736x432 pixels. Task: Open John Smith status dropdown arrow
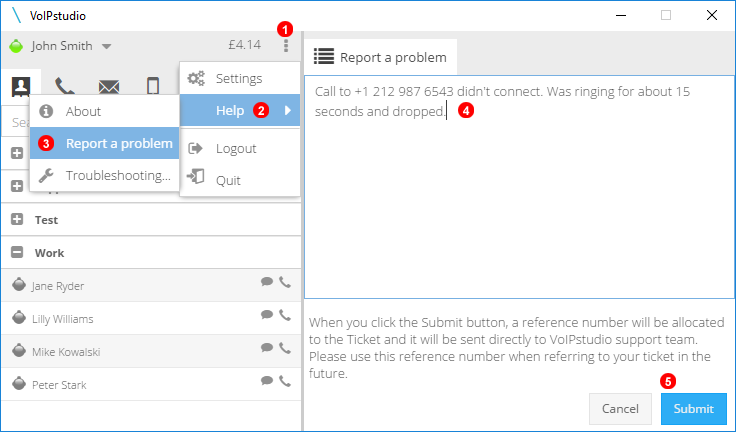[x=107, y=46]
